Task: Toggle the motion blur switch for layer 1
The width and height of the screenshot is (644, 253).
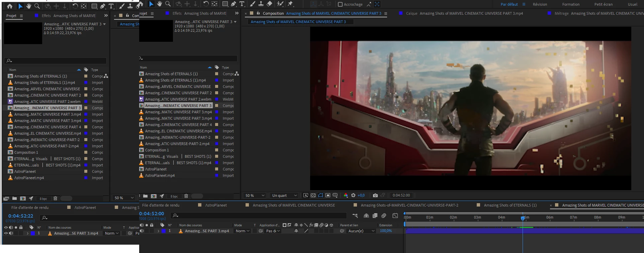Action: (321, 231)
